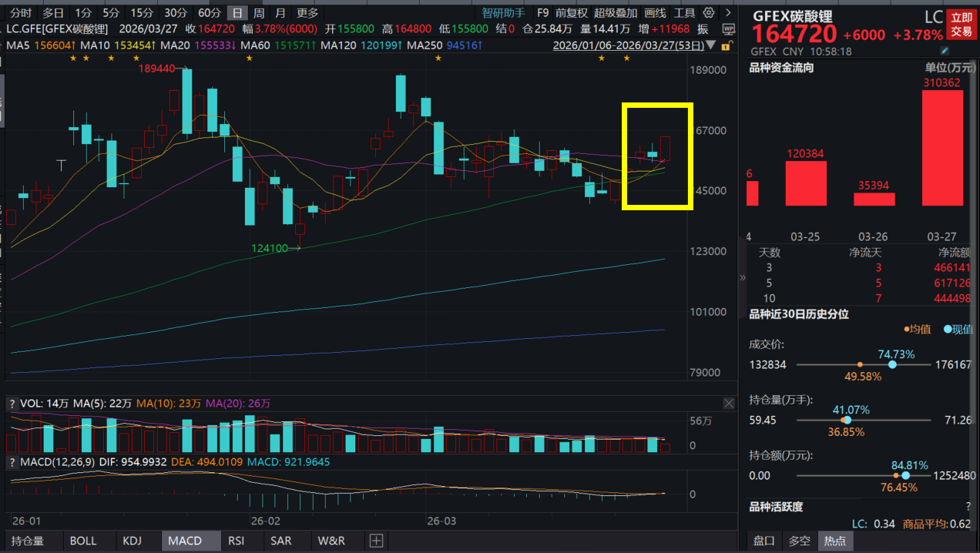Click the red 立即交易 button

[x=961, y=25]
